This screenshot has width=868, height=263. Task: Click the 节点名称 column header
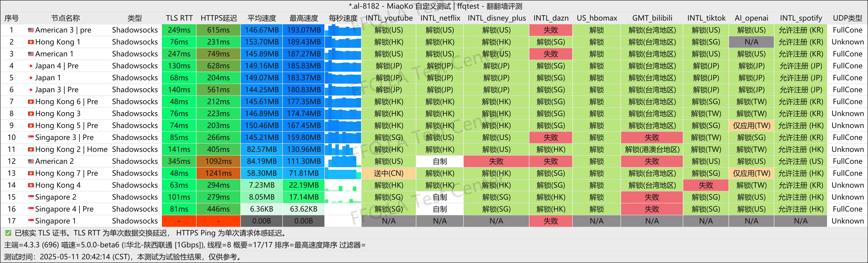[65, 18]
